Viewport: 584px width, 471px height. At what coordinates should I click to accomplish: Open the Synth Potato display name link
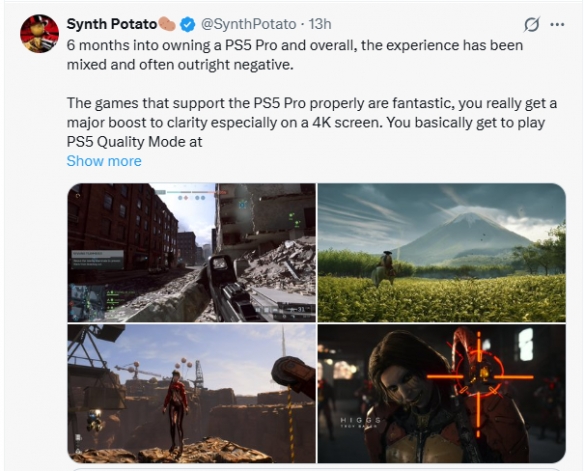point(112,24)
